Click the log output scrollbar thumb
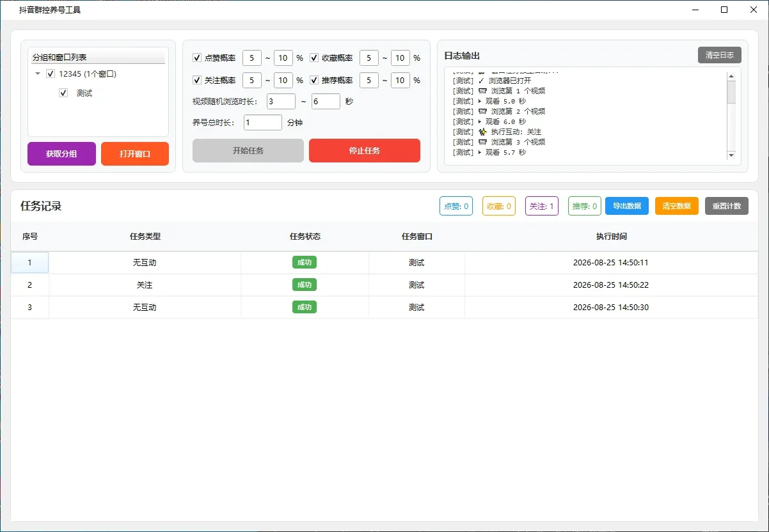The width and height of the screenshot is (769, 532). click(x=731, y=91)
